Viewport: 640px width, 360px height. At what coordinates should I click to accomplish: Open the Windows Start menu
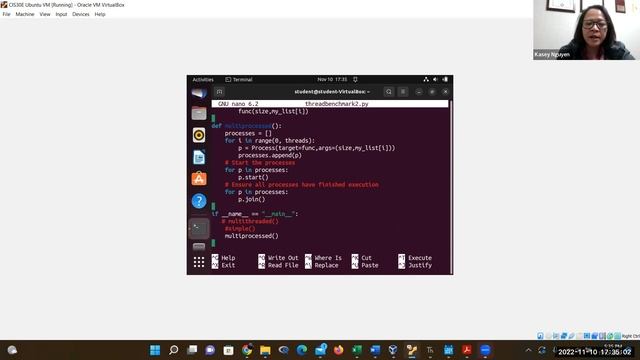pyautogui.click(x=155, y=350)
